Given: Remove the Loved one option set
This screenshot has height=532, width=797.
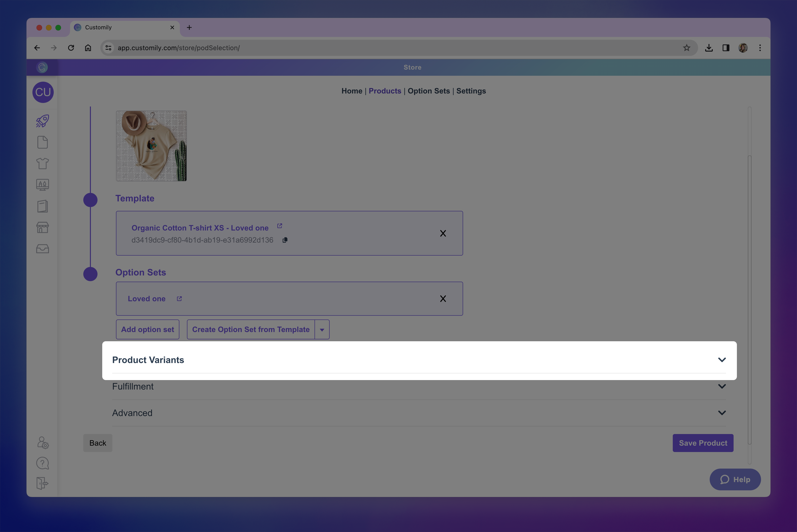Looking at the screenshot, I should pyautogui.click(x=443, y=299).
